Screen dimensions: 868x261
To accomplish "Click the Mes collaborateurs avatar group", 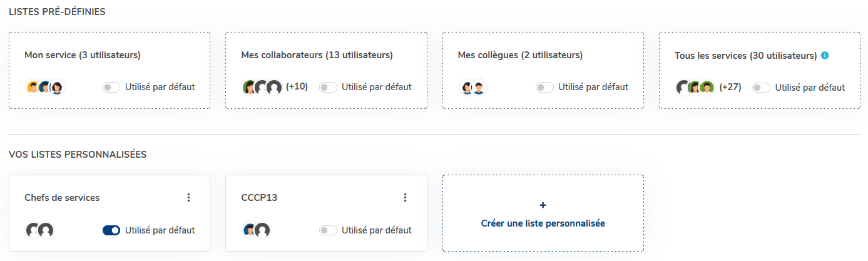I will (x=262, y=88).
